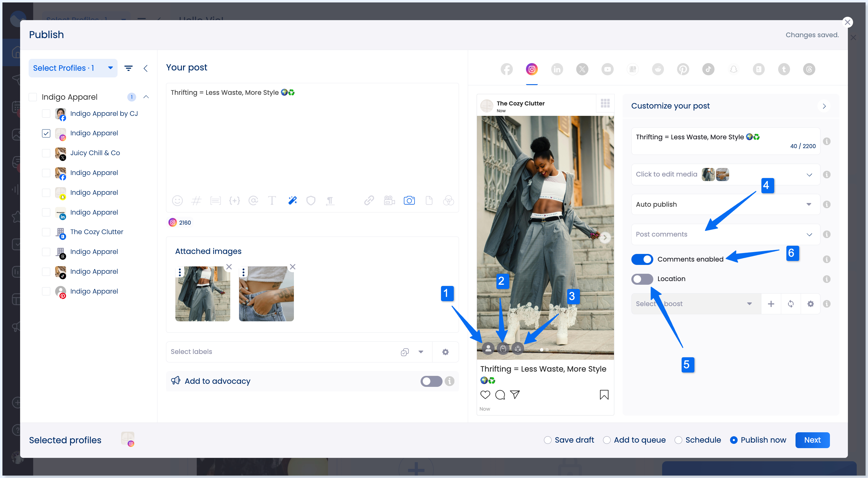
Task: Add a new boost with plus icon
Action: point(771,304)
